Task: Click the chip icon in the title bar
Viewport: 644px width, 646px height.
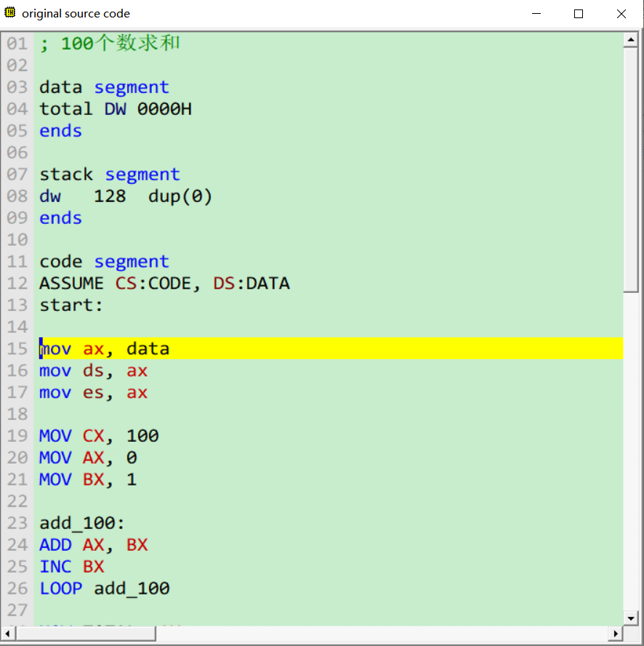Action: coord(10,12)
